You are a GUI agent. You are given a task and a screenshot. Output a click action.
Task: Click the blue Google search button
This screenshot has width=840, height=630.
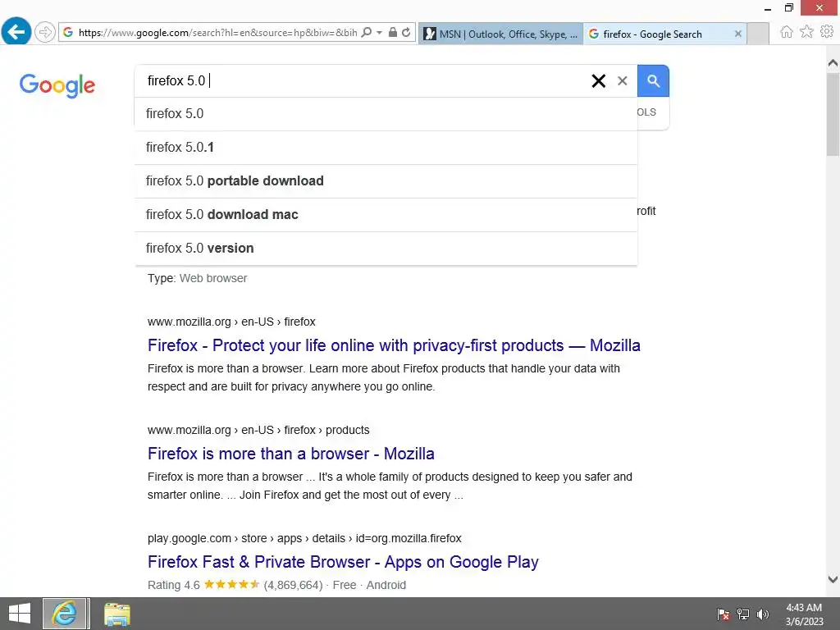tap(653, 81)
